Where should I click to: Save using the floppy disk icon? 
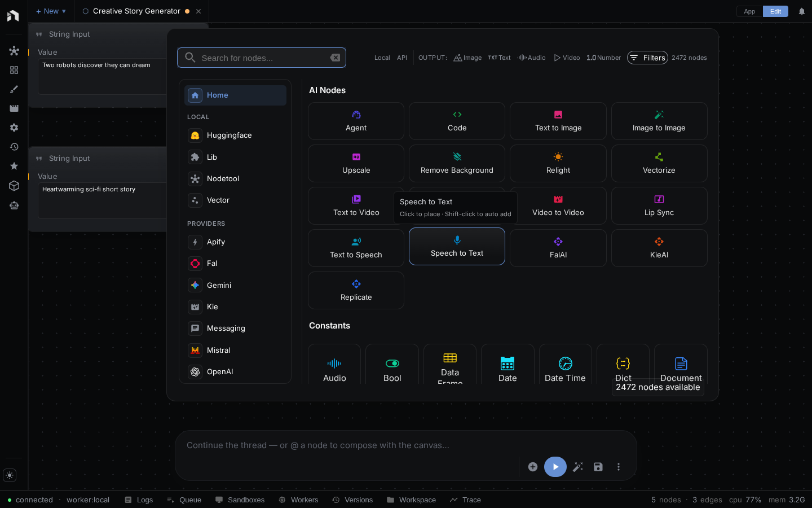tap(598, 467)
